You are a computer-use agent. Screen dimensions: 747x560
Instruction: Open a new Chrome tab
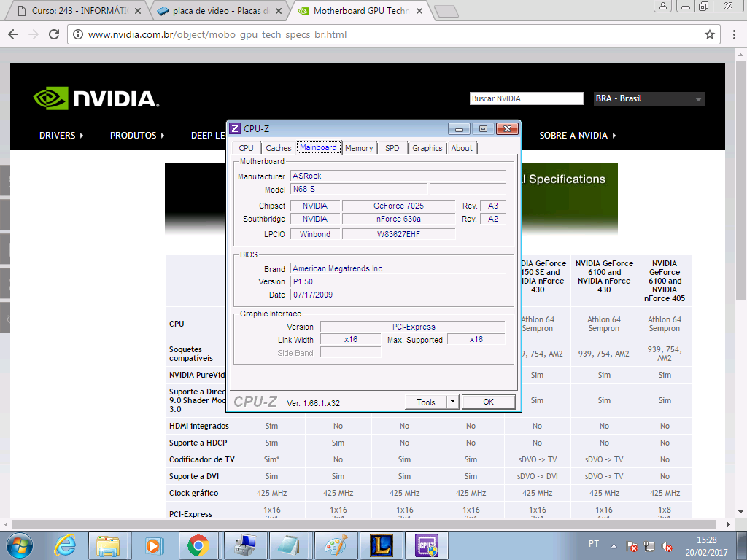click(x=446, y=12)
